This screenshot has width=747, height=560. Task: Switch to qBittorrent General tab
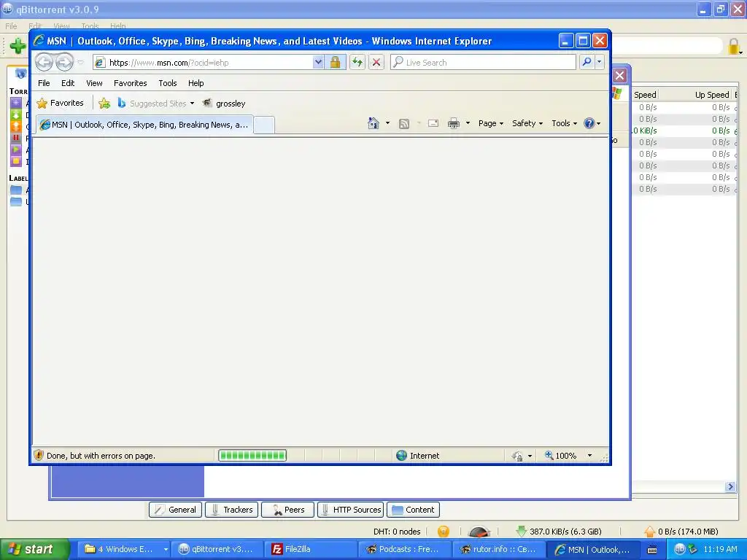[175, 510]
